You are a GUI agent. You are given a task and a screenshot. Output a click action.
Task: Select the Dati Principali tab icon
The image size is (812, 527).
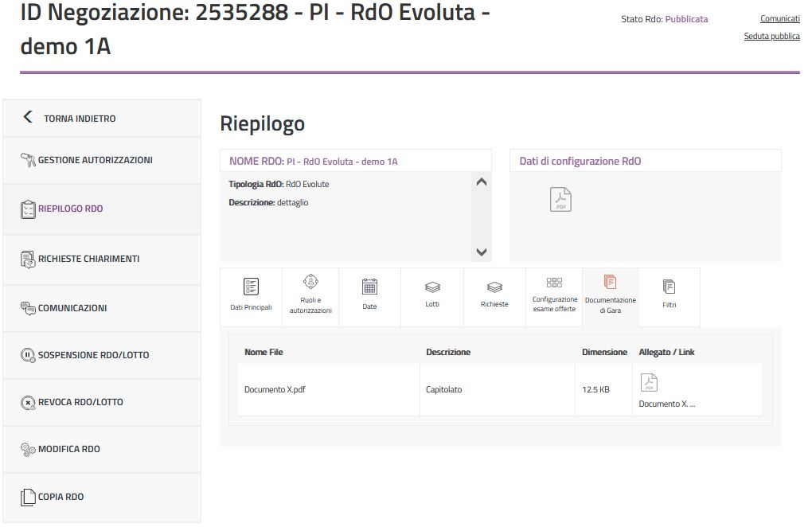[x=251, y=287]
